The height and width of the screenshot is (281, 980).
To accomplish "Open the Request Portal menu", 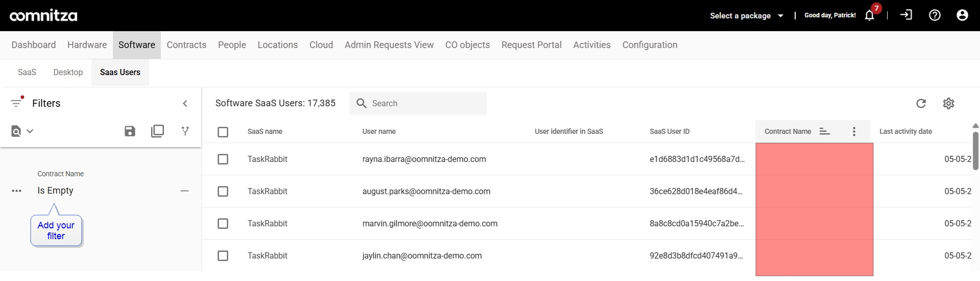I will (532, 45).
